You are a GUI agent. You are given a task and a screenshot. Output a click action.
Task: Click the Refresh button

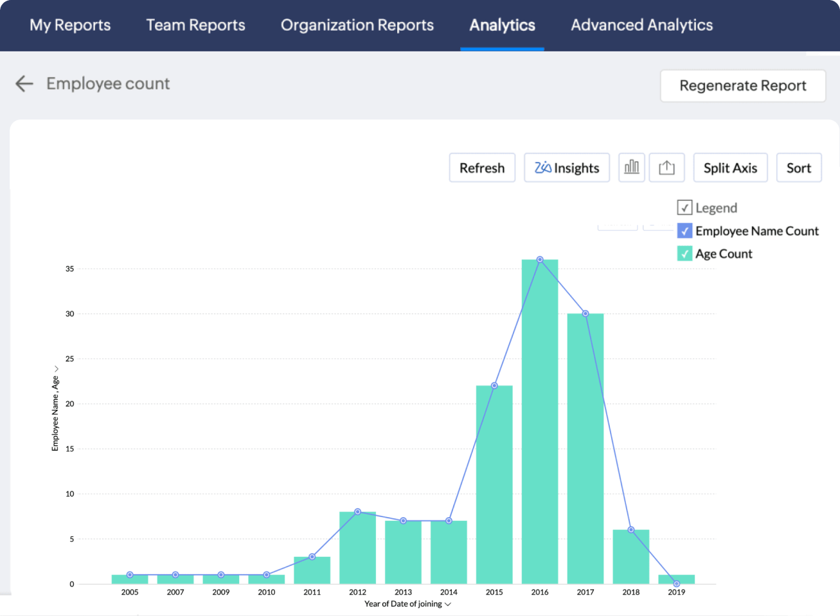point(482,168)
